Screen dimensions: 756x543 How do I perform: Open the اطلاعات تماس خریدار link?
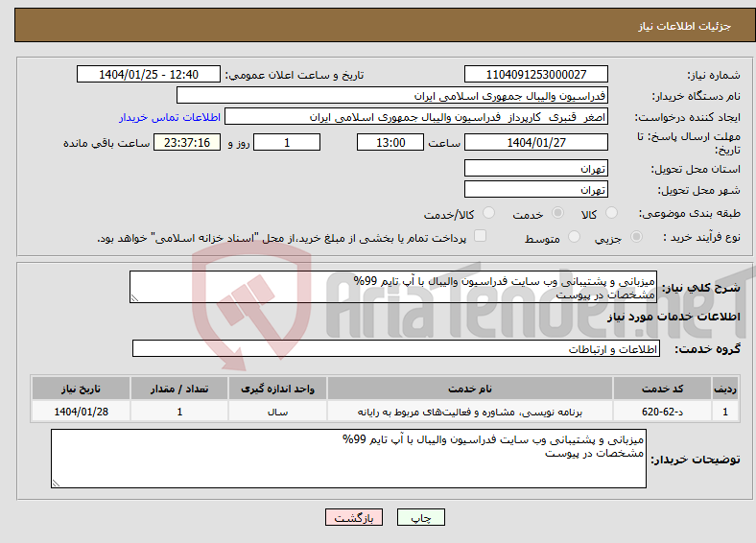coord(170,117)
